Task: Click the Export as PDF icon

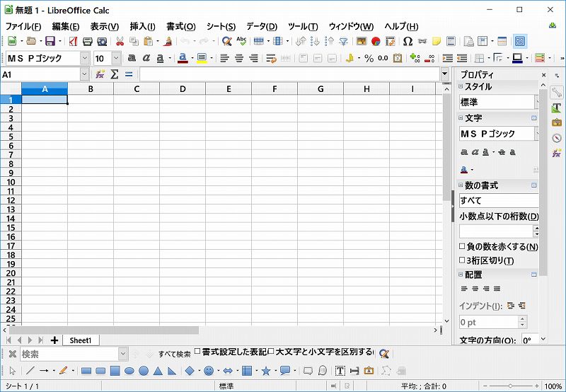Action: tap(73, 42)
